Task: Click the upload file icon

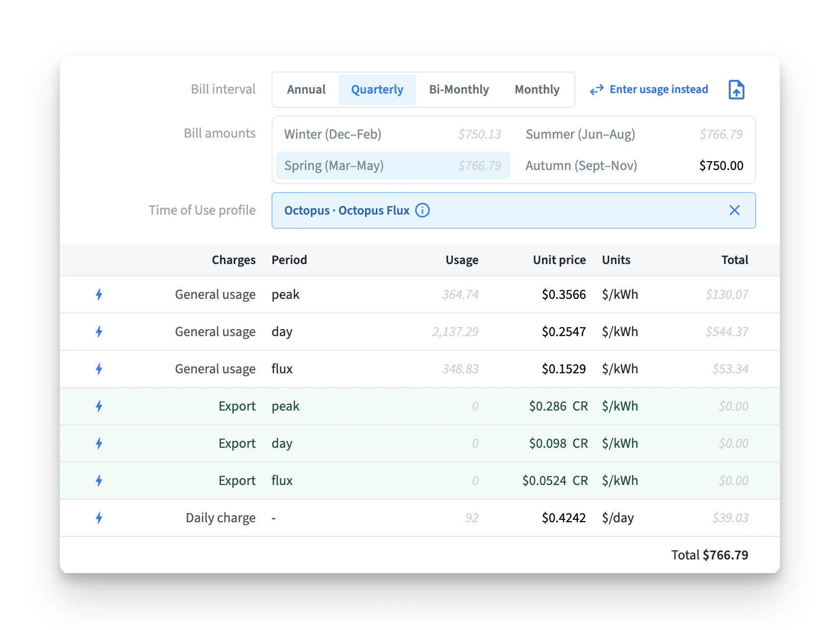Action: pyautogui.click(x=736, y=90)
